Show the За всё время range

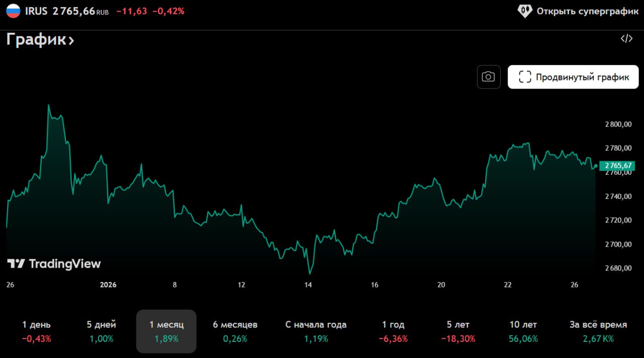pos(598,331)
